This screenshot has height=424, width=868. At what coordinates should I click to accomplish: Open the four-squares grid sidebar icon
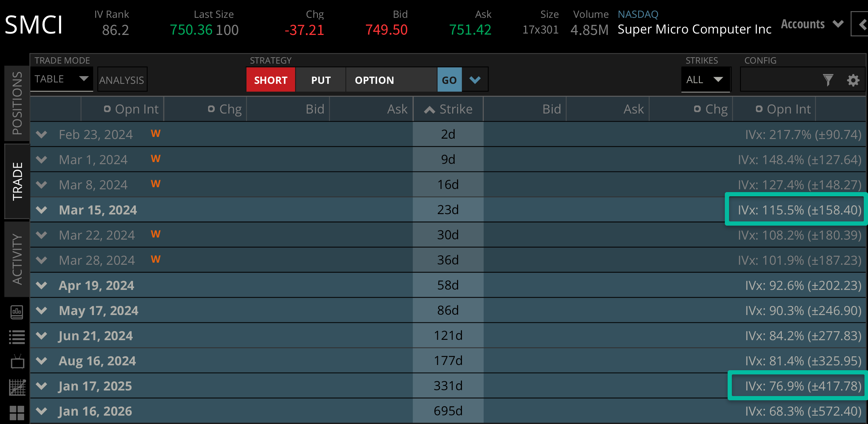[17, 412]
